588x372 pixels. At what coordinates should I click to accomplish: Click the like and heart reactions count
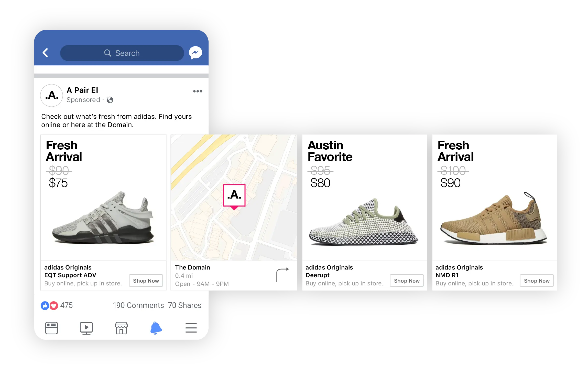click(57, 305)
